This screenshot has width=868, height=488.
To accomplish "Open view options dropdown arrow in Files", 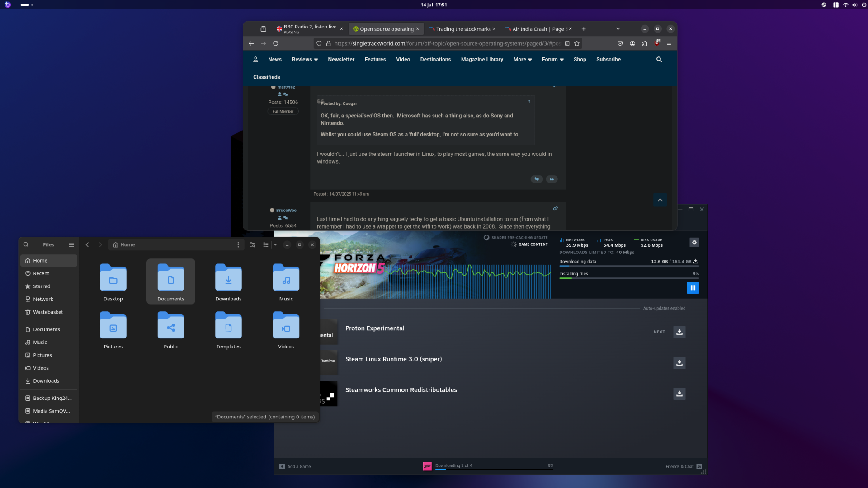I will 275,245.
